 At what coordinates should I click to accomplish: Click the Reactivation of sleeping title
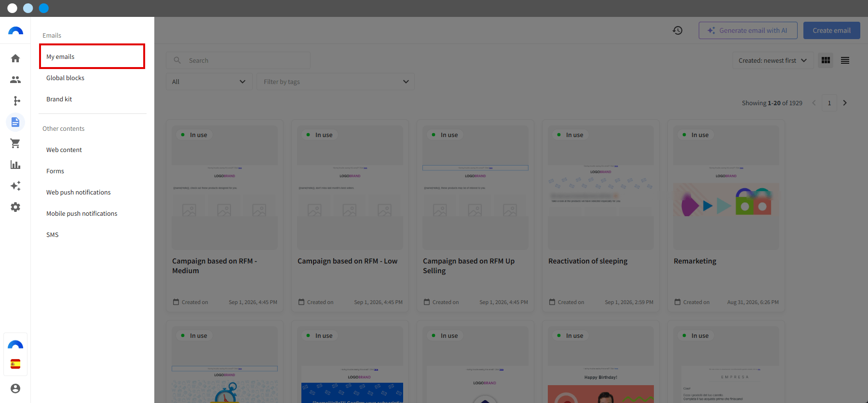(588, 261)
